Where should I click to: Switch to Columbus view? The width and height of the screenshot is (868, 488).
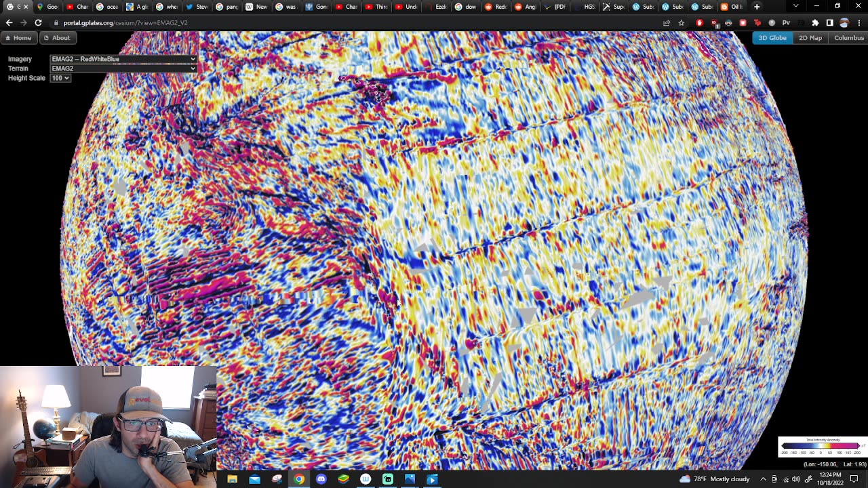tap(849, 38)
